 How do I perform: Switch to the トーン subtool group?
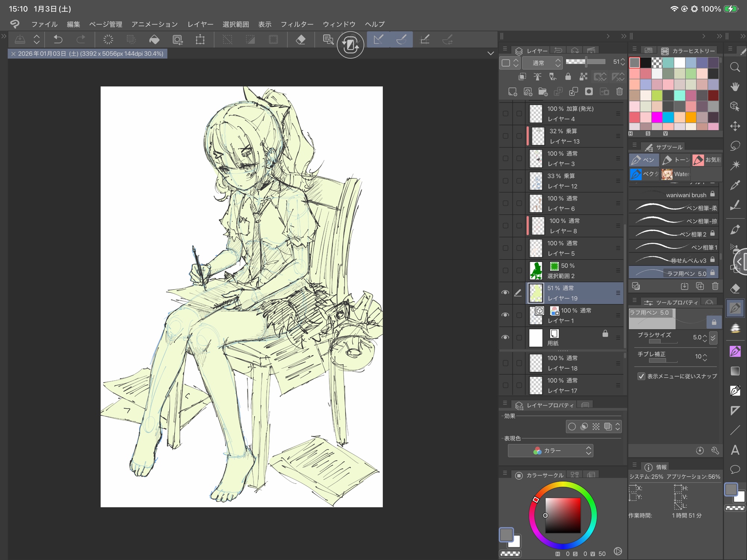click(x=676, y=160)
